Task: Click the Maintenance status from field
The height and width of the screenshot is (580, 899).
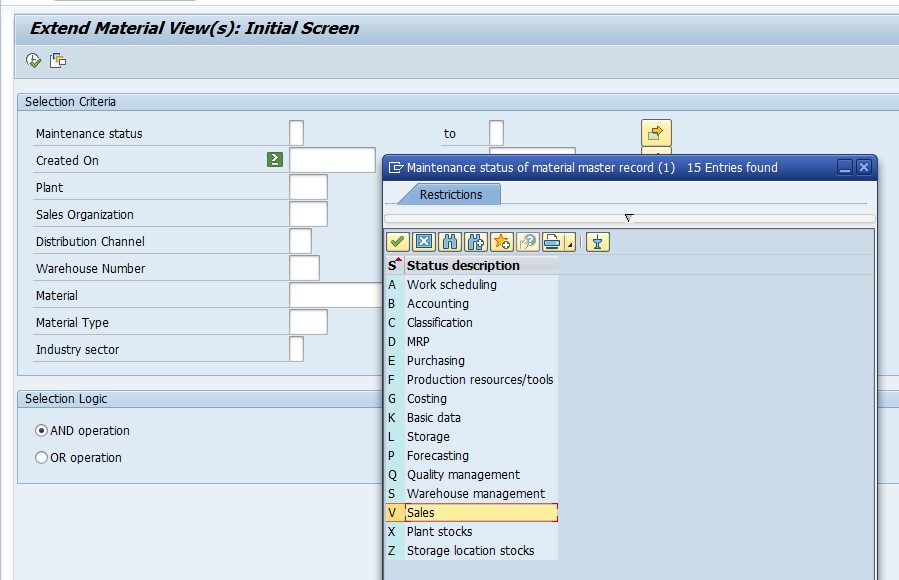Action: click(296, 133)
